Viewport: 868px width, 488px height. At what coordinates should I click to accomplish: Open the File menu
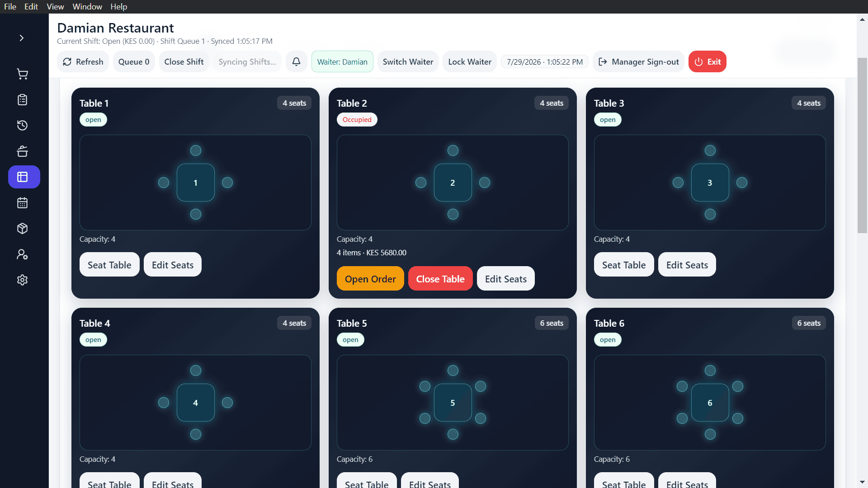[x=10, y=7]
